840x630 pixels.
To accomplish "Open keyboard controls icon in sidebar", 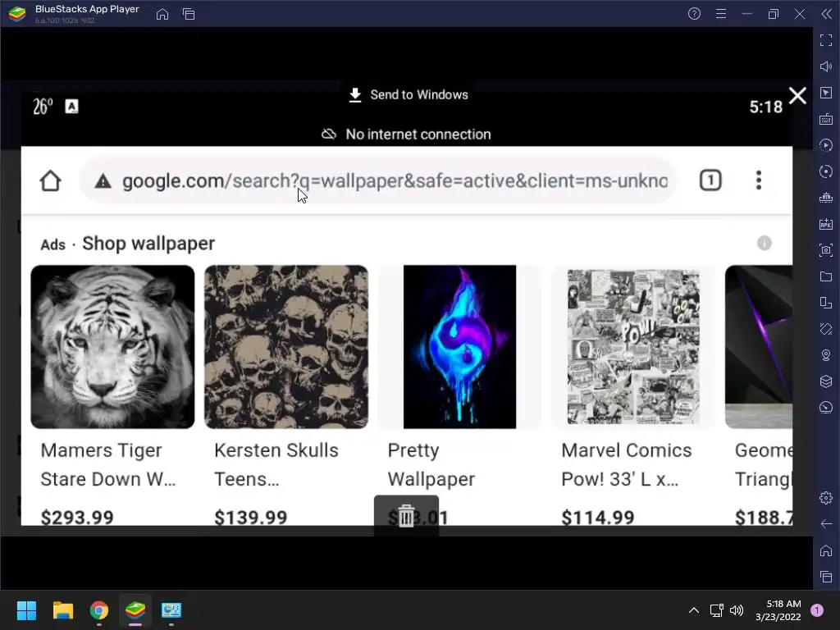I will [x=826, y=119].
